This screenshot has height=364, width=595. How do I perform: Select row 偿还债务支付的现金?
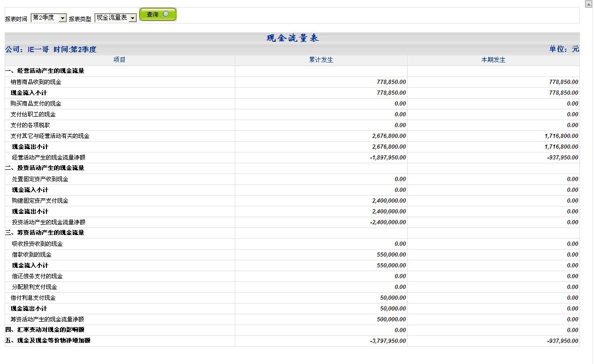292,276
